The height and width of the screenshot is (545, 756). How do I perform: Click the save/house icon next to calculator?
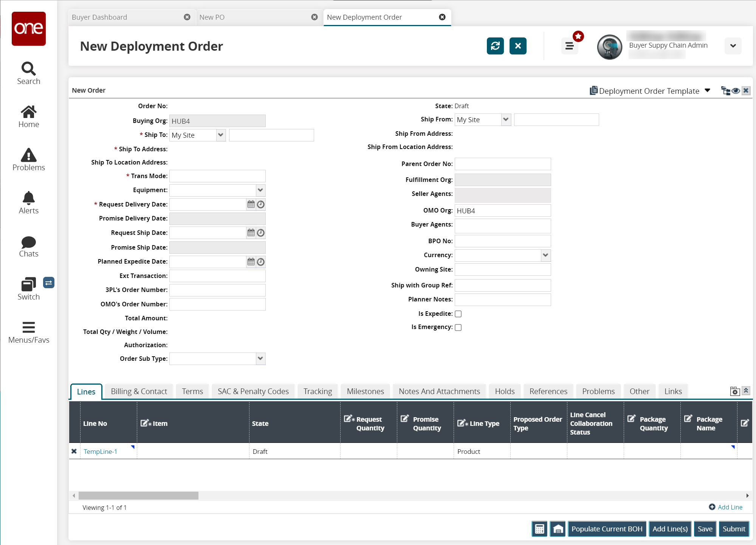558,528
